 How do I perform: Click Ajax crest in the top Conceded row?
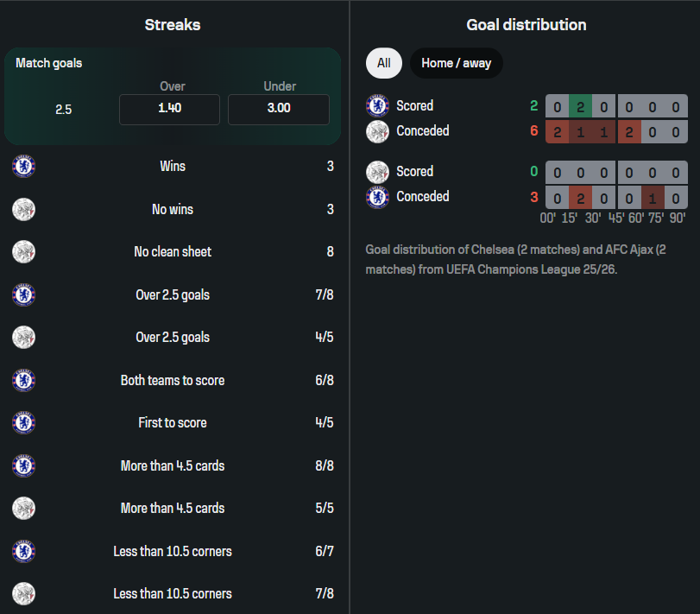378,131
